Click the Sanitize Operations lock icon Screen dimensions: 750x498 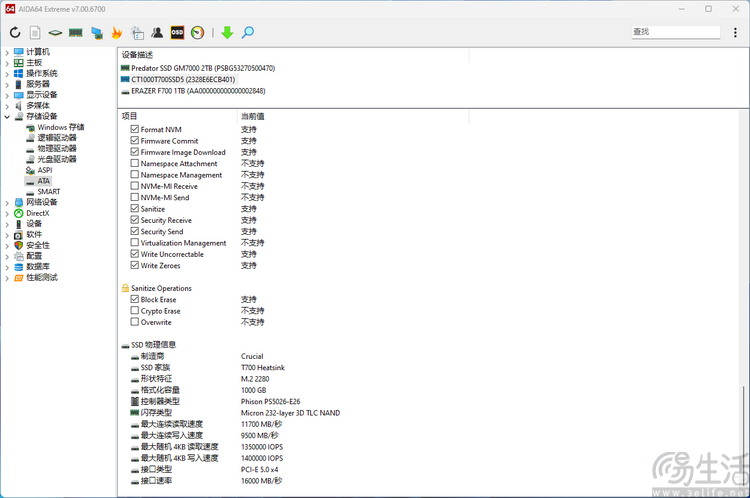click(x=125, y=288)
